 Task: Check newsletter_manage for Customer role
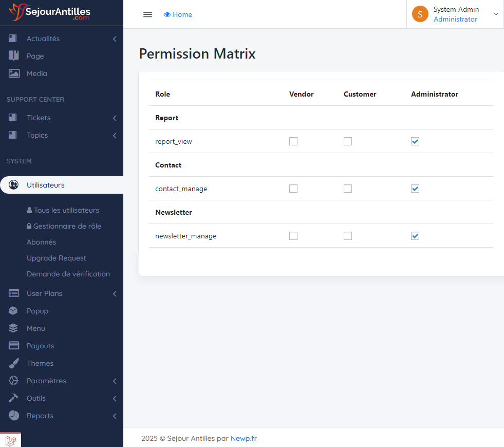tap(348, 236)
